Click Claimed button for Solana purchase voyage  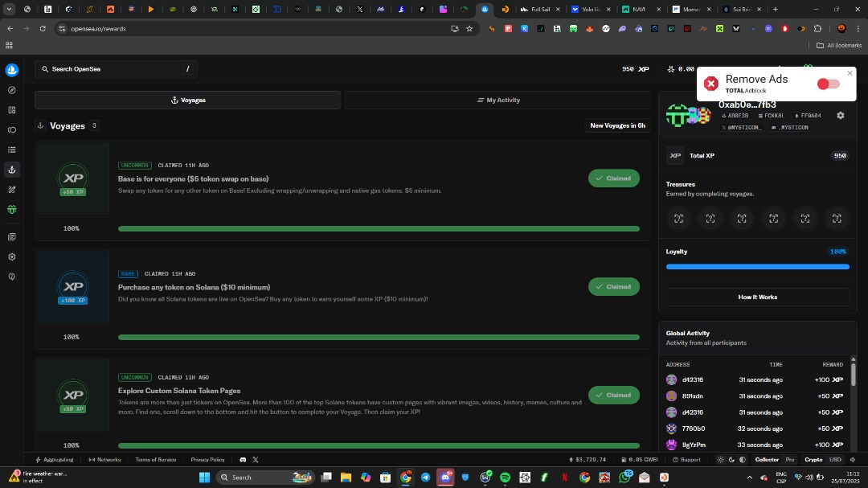tap(613, 287)
